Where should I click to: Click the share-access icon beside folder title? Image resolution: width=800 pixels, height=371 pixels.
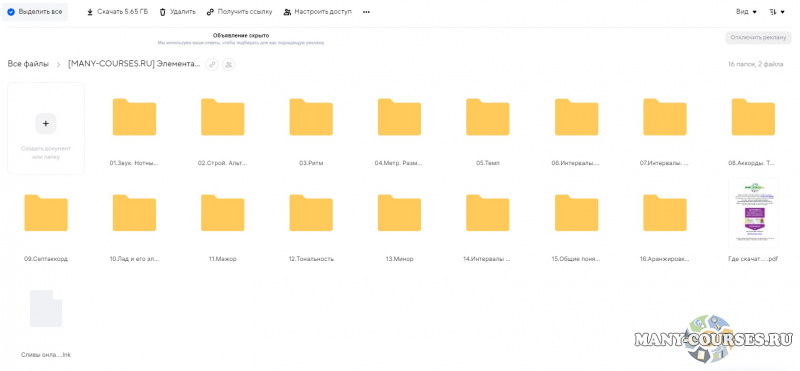pos(229,64)
